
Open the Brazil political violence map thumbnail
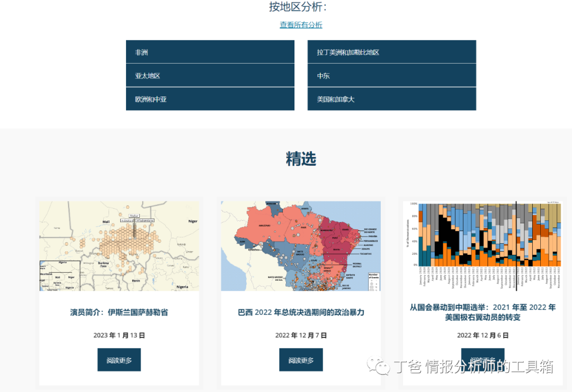(x=301, y=246)
